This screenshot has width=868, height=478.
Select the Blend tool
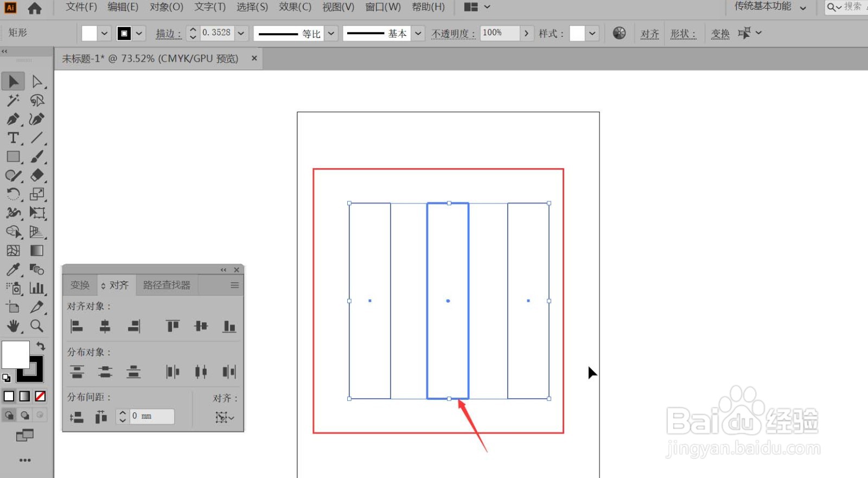37,269
